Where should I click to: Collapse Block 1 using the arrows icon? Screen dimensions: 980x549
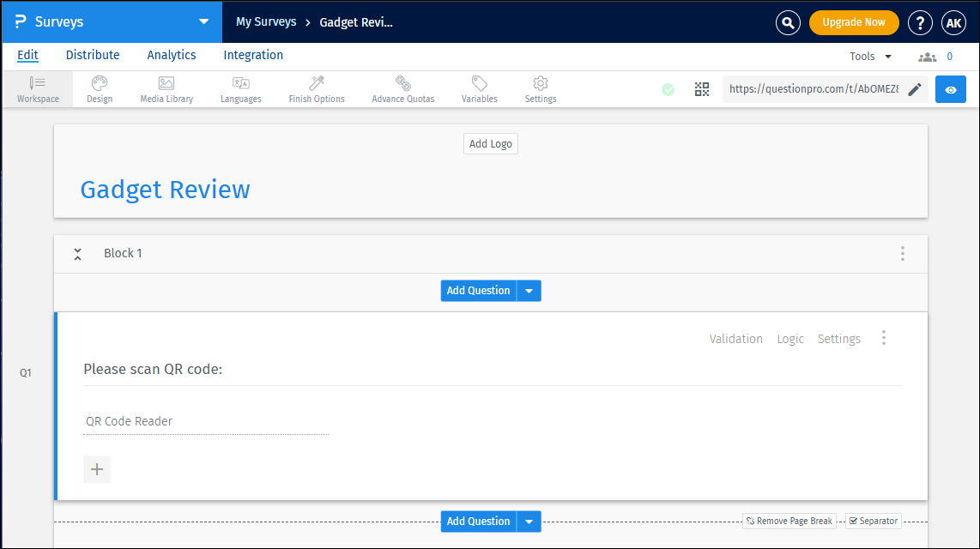pos(77,254)
